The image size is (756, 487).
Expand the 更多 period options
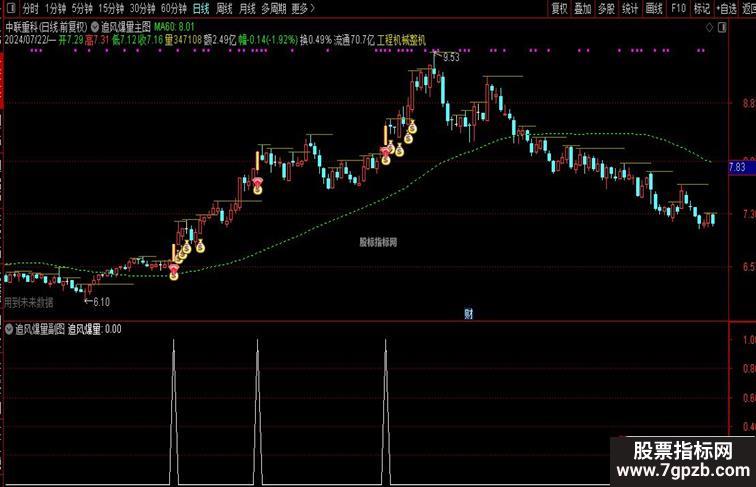302,8
